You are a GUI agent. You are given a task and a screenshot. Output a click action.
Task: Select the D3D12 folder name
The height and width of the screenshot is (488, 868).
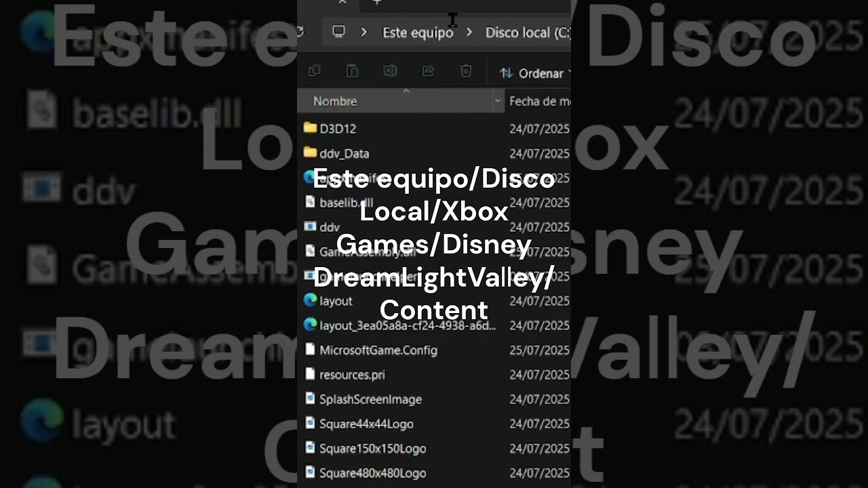point(338,128)
